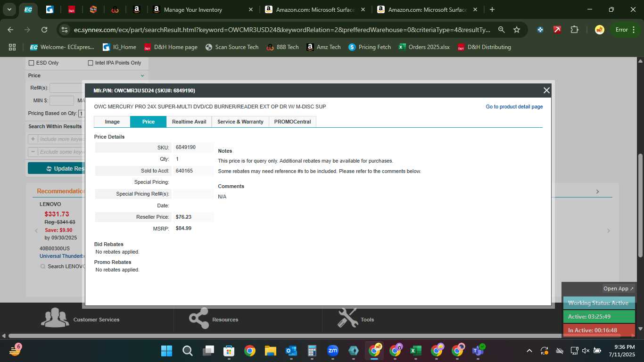Click the Include more keywords field
Image resolution: width=644 pixels, height=362 pixels.
pos(61,139)
